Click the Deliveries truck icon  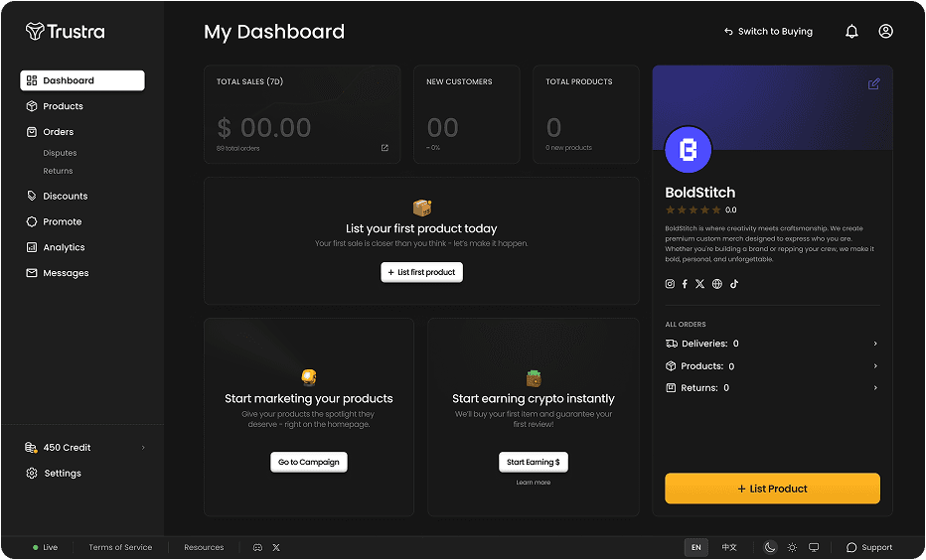tap(671, 344)
